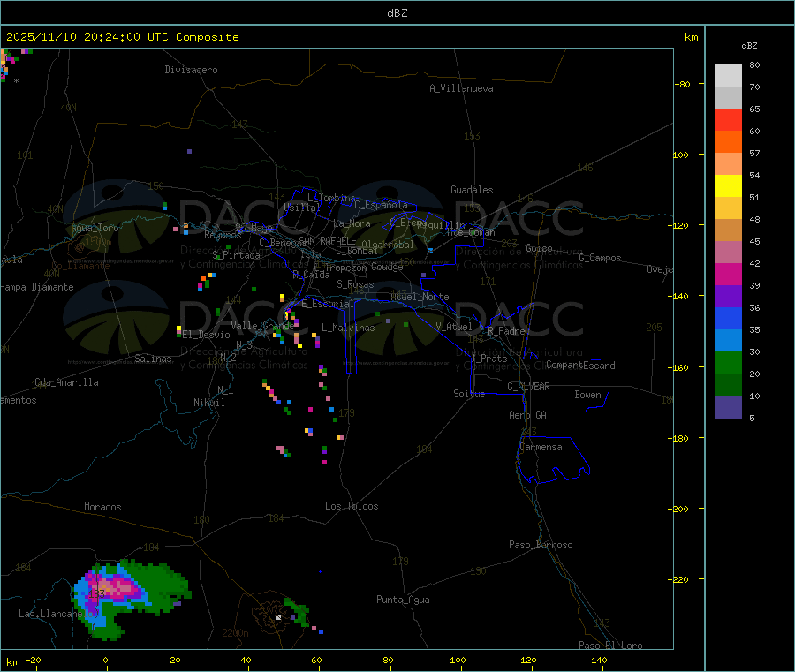Click the 'G_Campos' label
Viewport: 795px width, 672px height.
601,258
